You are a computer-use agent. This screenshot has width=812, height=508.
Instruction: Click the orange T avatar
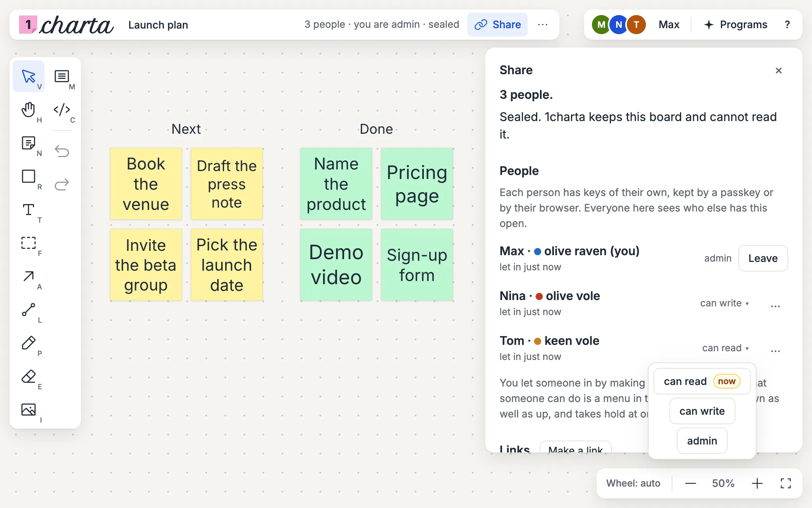point(636,25)
